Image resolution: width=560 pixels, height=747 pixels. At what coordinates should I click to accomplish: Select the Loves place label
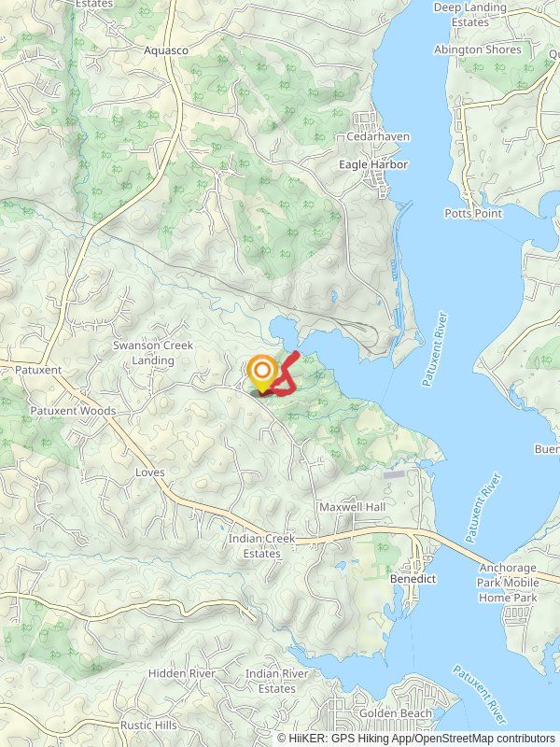tap(150, 472)
